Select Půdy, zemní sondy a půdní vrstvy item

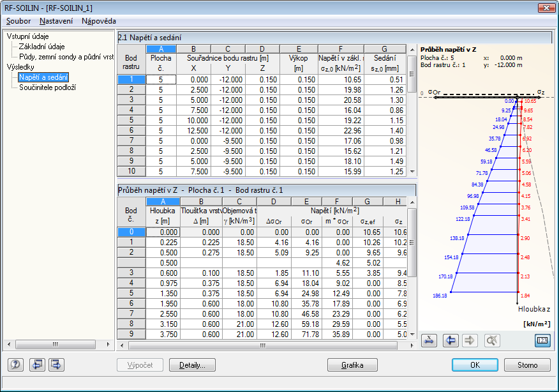tap(66, 57)
